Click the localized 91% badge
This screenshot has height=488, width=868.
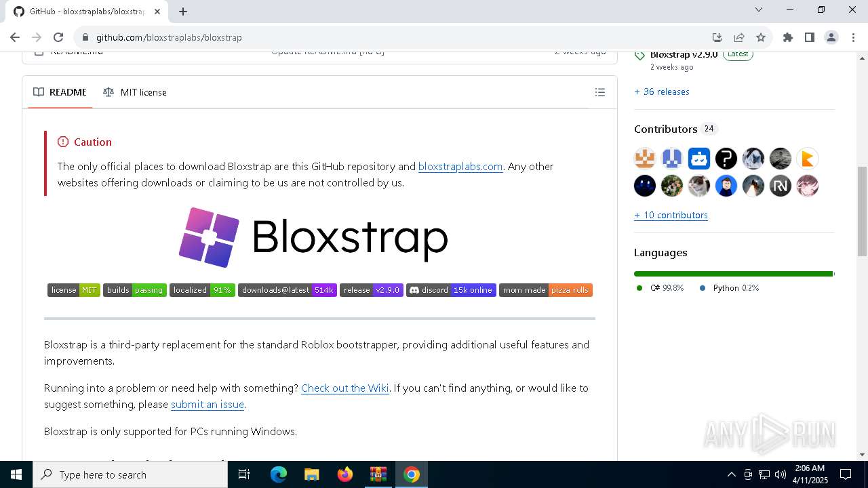pos(202,290)
